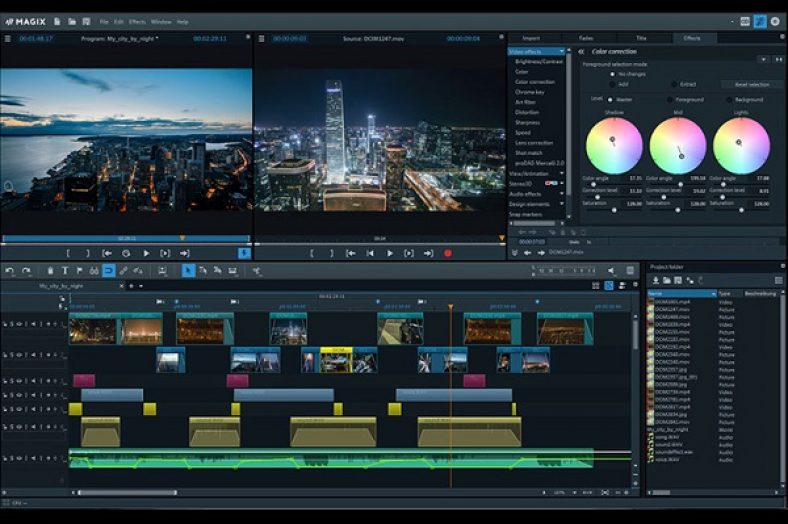Click the marker flag icon in the toolbar

tap(80, 271)
